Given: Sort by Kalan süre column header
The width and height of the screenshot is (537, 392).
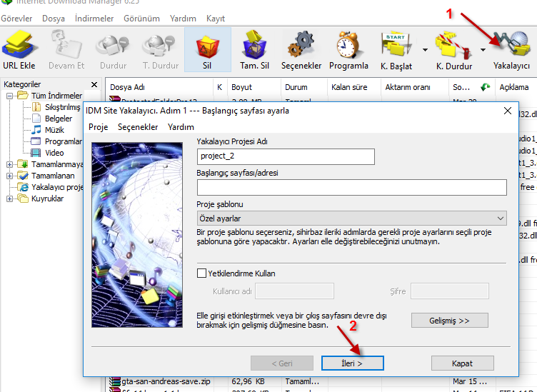Looking at the screenshot, I should click(354, 87).
